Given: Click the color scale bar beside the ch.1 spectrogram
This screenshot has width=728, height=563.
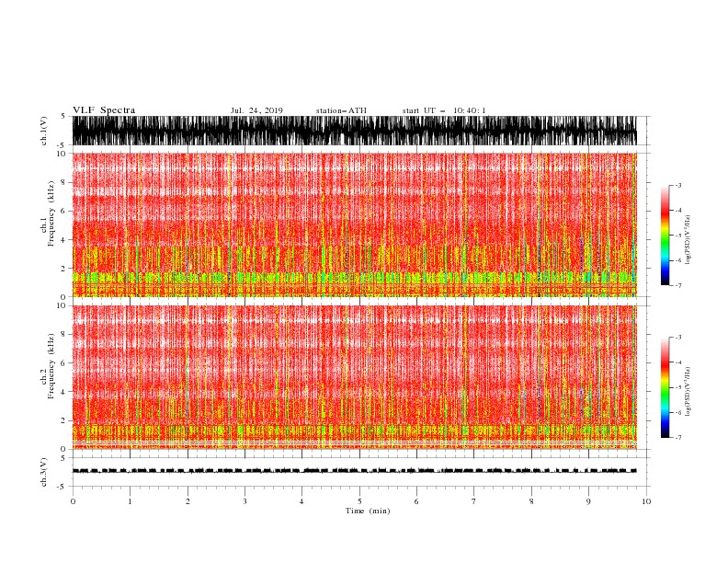Looking at the screenshot, I should point(665,236).
